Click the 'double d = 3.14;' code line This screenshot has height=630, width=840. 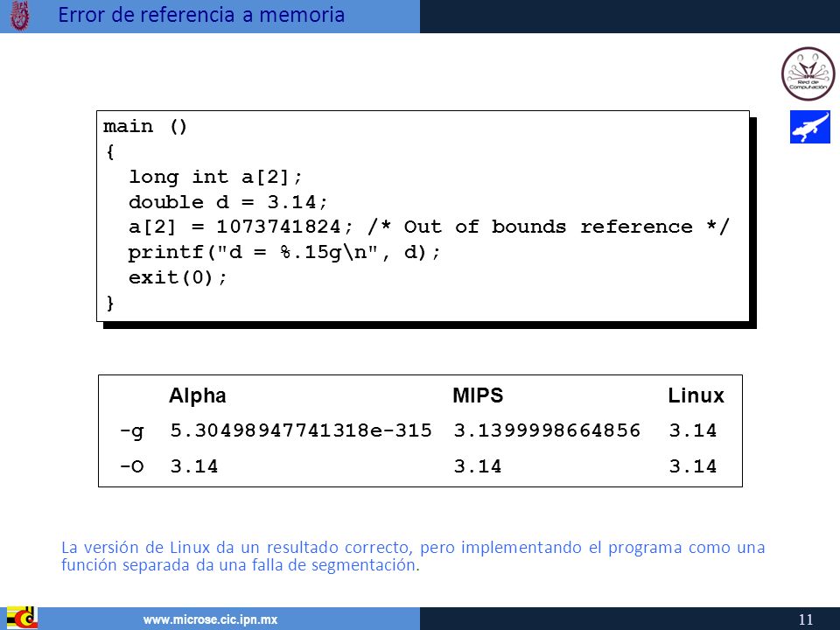(x=227, y=202)
